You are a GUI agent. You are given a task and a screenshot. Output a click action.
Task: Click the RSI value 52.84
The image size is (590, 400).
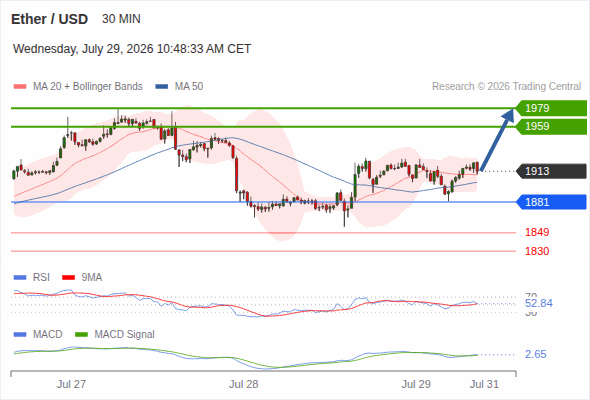(539, 303)
